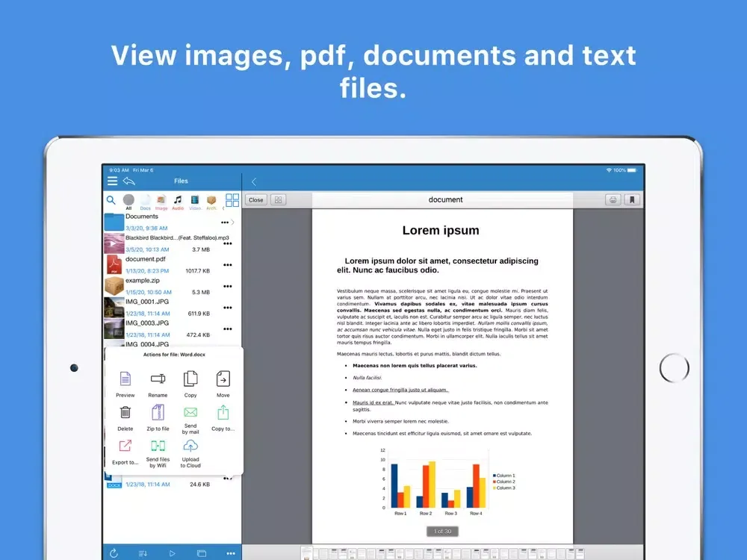747x560 pixels.
Task: Open options for IMG_0003.JPG
Action: [228, 329]
